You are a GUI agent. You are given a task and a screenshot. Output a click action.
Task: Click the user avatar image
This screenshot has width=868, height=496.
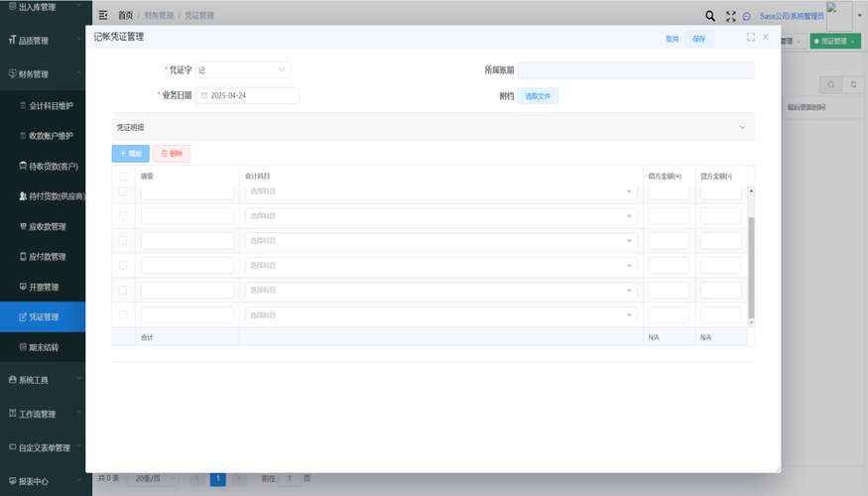(x=839, y=16)
